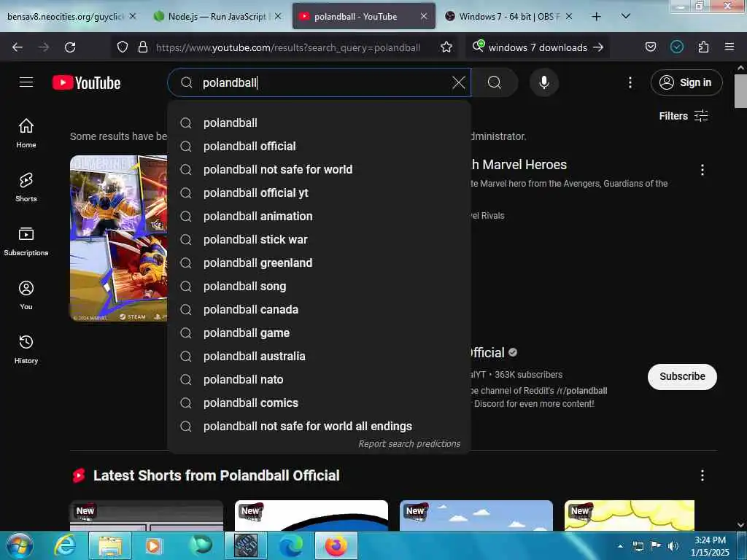Open the Filters options
Screen dimensions: 747x560
coord(683,116)
